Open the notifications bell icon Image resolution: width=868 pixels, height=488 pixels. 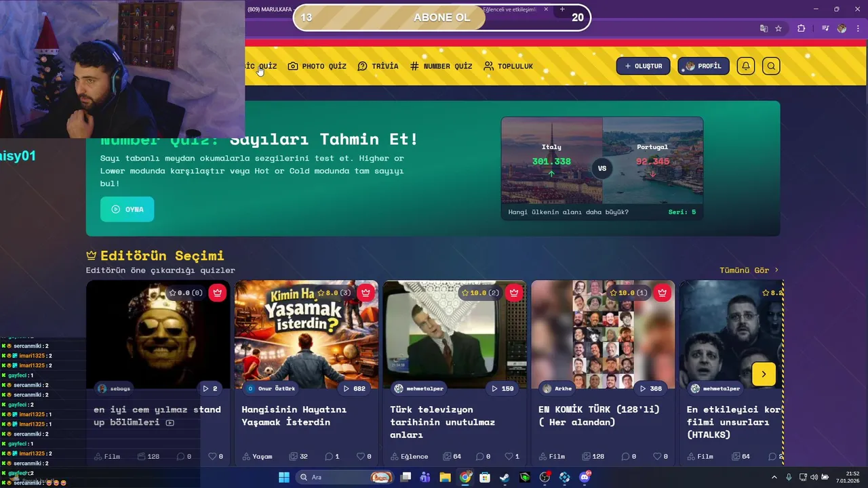pyautogui.click(x=746, y=66)
